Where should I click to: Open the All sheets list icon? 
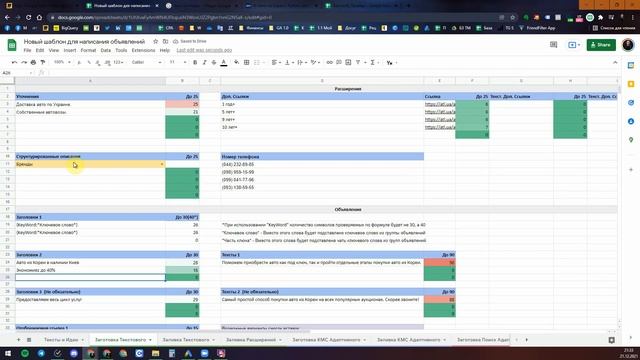click(x=29, y=340)
